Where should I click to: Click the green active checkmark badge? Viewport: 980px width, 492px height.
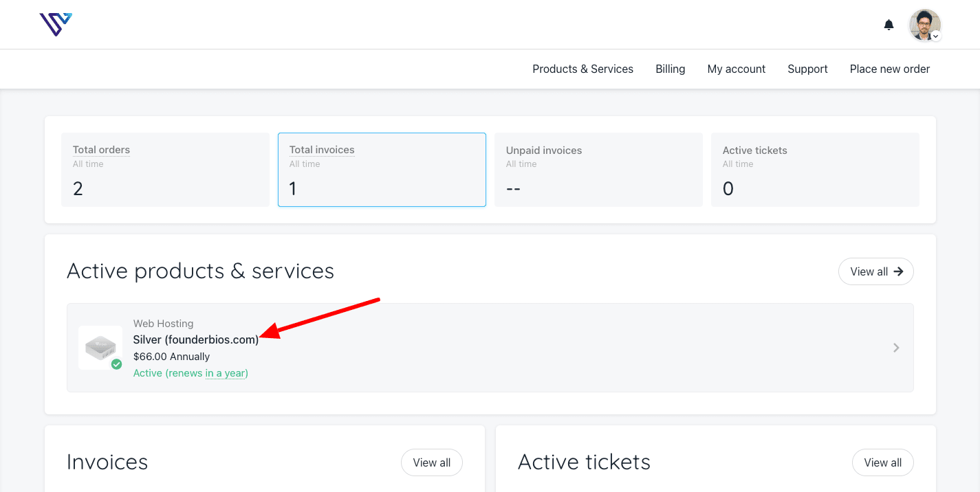(x=116, y=364)
